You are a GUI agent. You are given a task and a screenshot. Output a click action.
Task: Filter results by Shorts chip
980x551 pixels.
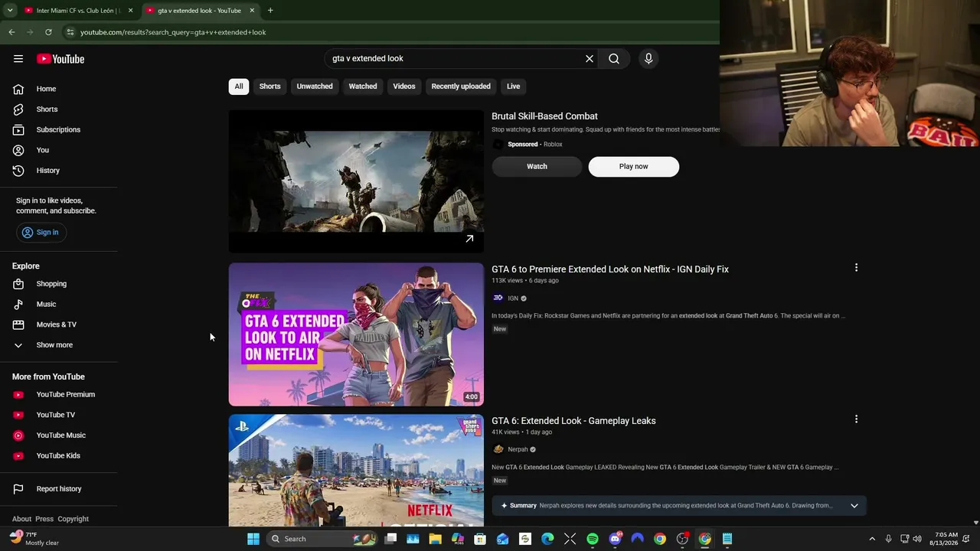tap(269, 86)
